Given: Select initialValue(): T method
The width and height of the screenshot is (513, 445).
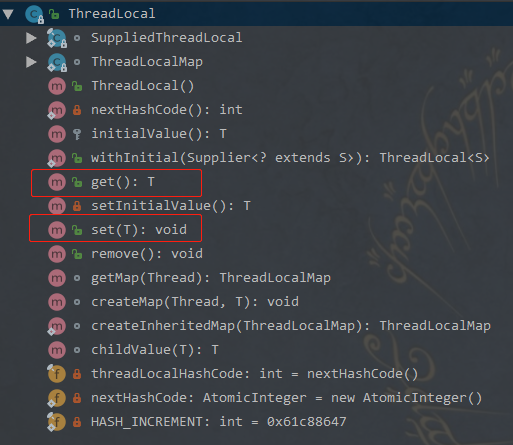Looking at the screenshot, I should [159, 134].
